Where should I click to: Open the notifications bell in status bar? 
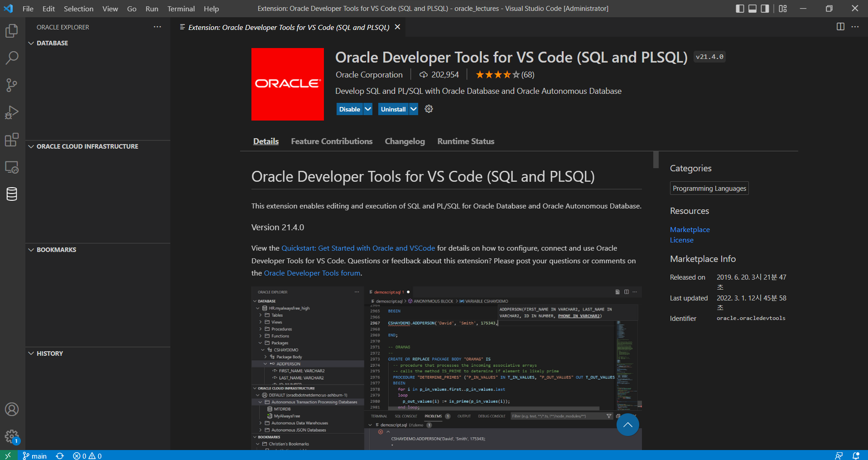pyautogui.click(x=856, y=456)
